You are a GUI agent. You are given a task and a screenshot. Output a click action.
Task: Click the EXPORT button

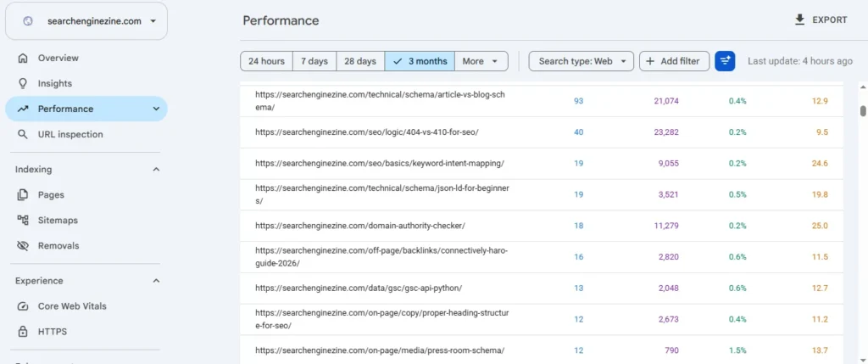point(821,20)
